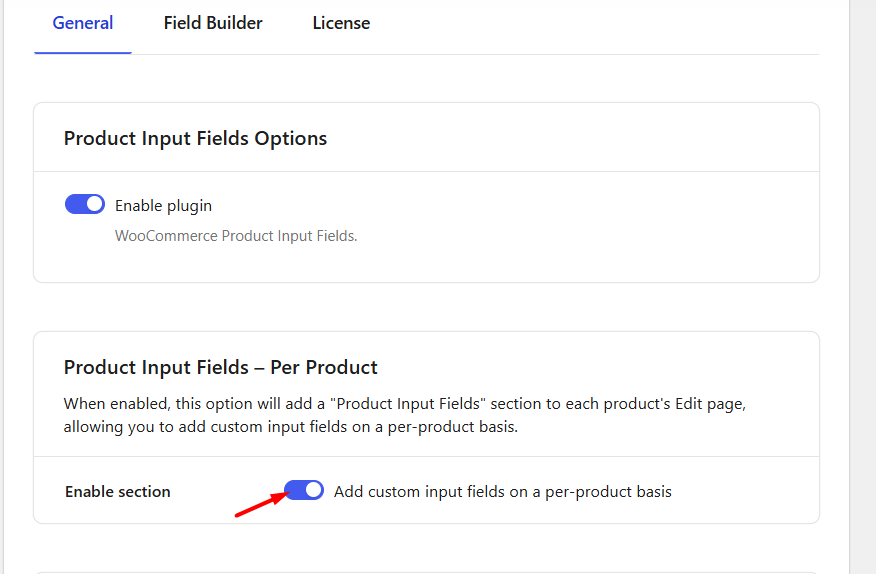This screenshot has height=574, width=876.
Task: Switch to the Field Builder tab
Action: (213, 23)
